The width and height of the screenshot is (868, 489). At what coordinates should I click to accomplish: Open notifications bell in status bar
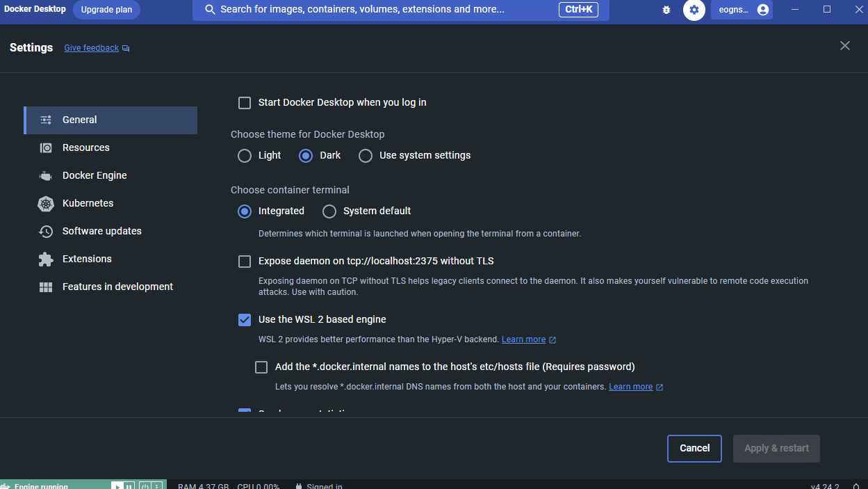[855, 486]
